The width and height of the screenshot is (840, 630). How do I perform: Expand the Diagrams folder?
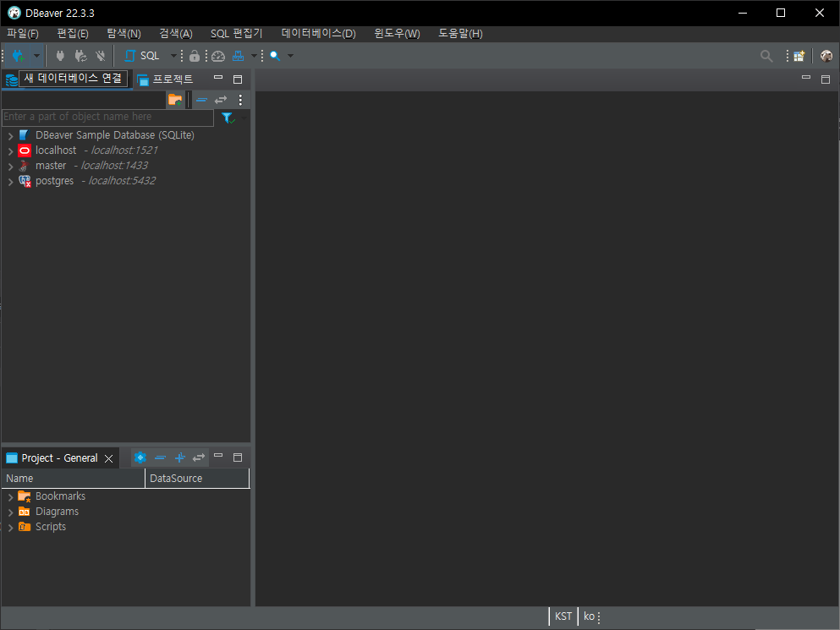[x=10, y=512]
